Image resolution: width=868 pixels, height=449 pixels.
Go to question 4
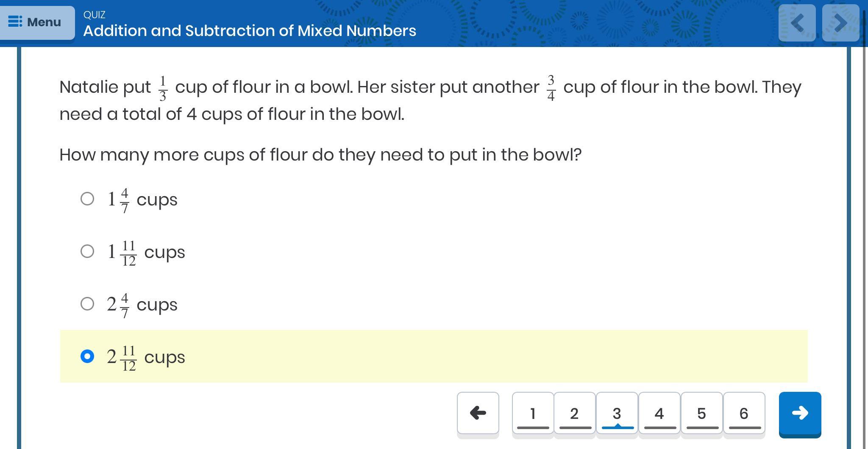coord(659,413)
